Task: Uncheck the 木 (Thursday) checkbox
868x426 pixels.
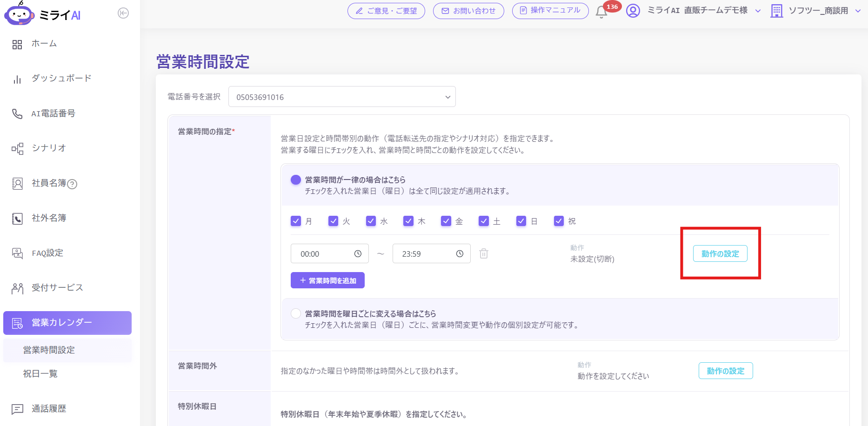Action: [x=408, y=221]
